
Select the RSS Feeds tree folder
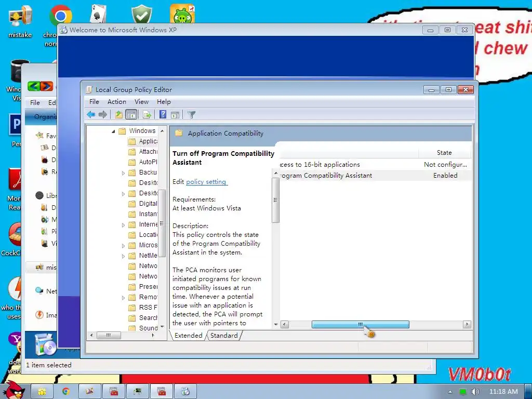click(143, 308)
